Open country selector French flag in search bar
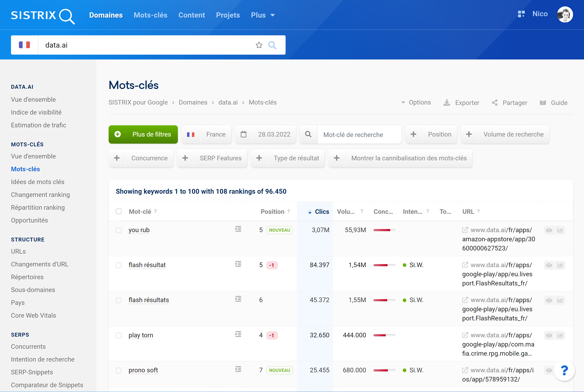Screen dimensions: 584x392 tap(24, 45)
